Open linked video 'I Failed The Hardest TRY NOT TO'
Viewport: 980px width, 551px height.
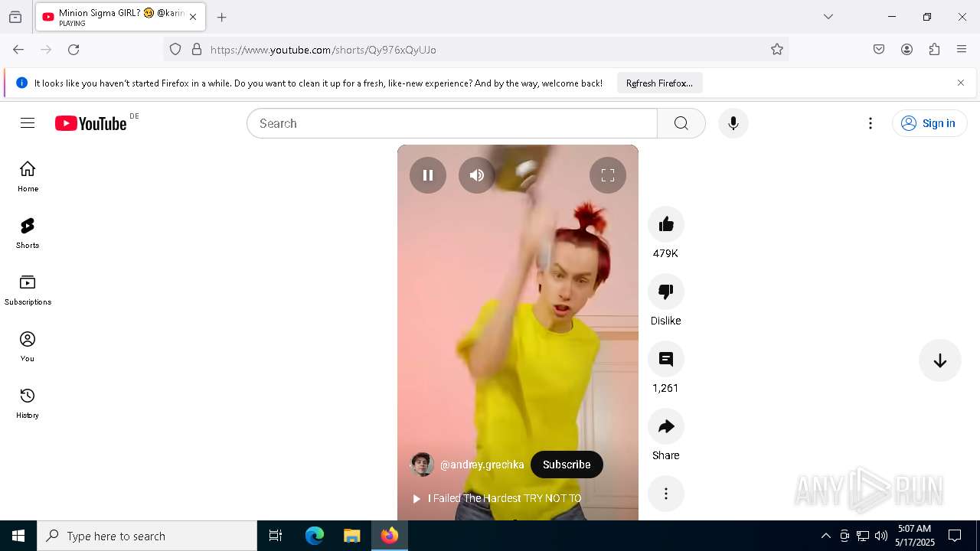[498, 498]
